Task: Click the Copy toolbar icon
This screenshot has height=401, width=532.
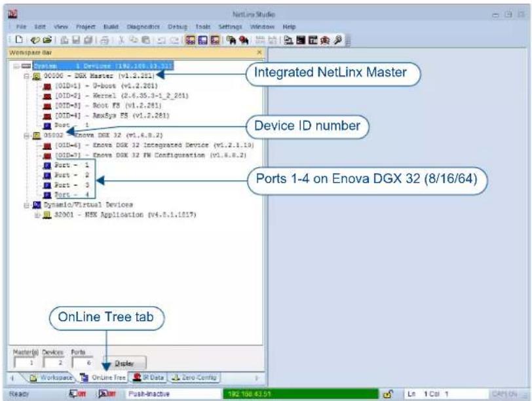Action: (x=134, y=40)
